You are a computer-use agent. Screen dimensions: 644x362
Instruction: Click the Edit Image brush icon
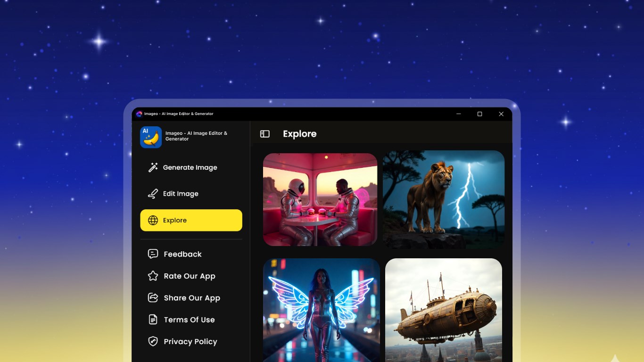pos(153,194)
